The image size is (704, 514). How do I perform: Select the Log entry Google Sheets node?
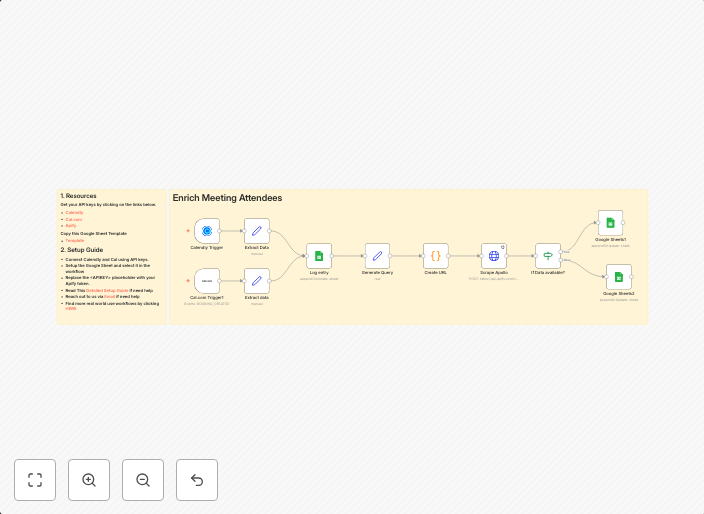(x=319, y=256)
